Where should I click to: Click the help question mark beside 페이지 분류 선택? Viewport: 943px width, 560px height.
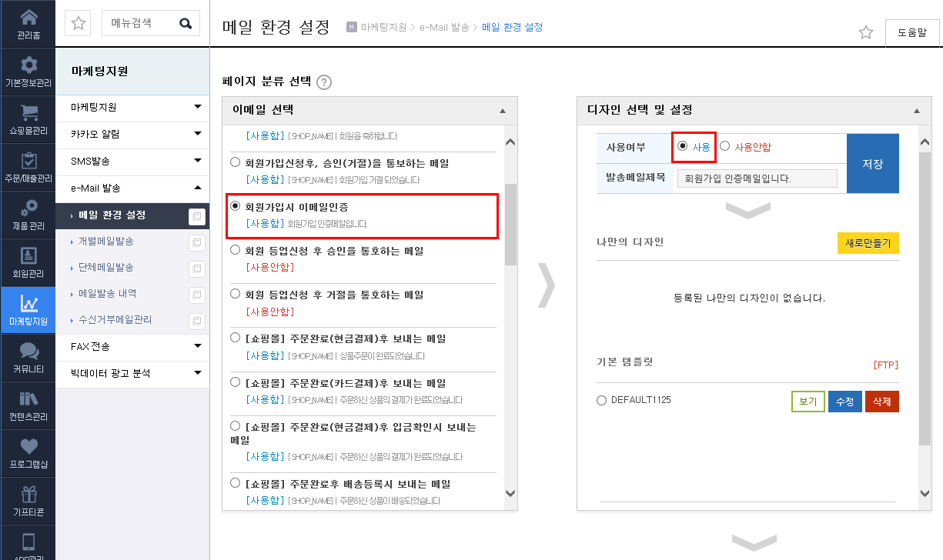point(324,82)
